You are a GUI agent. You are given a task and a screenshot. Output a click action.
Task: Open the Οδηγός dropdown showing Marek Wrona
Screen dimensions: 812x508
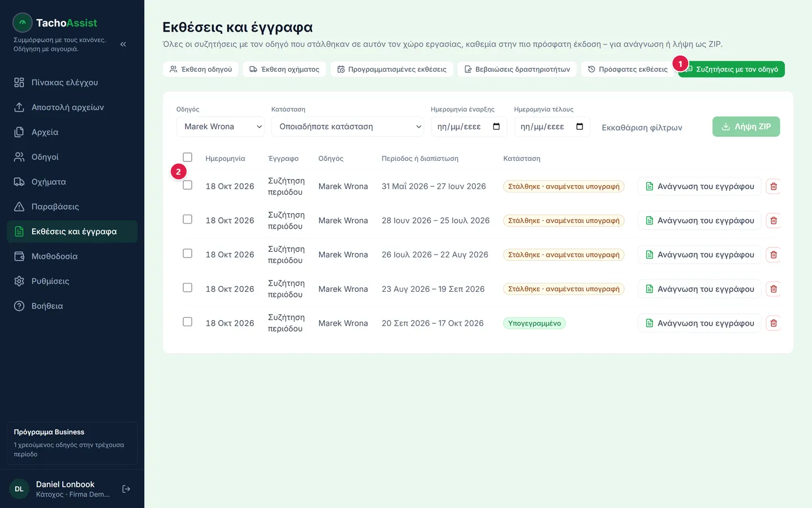(x=220, y=126)
